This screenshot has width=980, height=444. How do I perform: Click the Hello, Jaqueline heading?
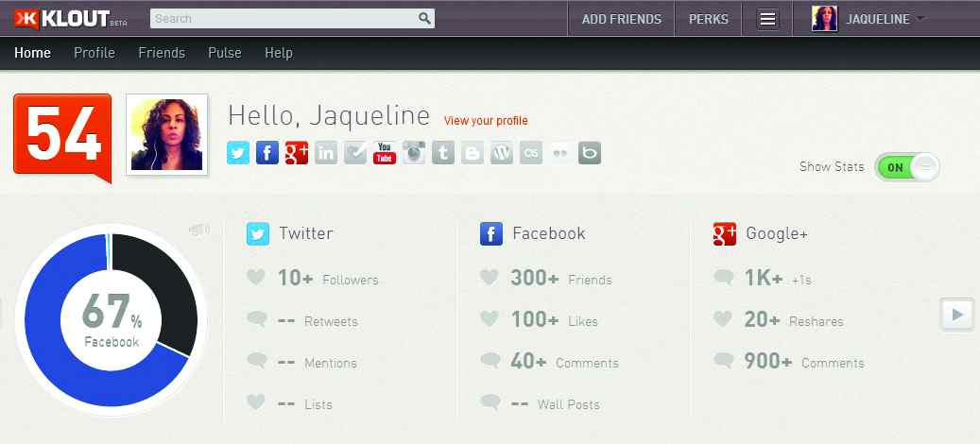[329, 117]
